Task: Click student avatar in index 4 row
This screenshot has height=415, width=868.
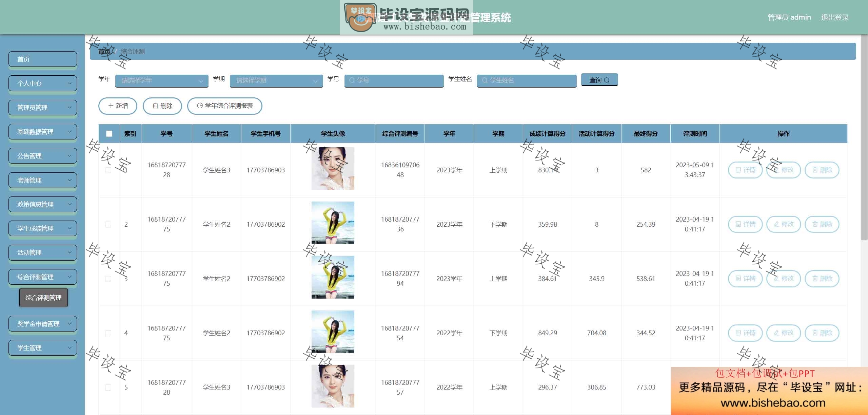Action: [x=333, y=332]
